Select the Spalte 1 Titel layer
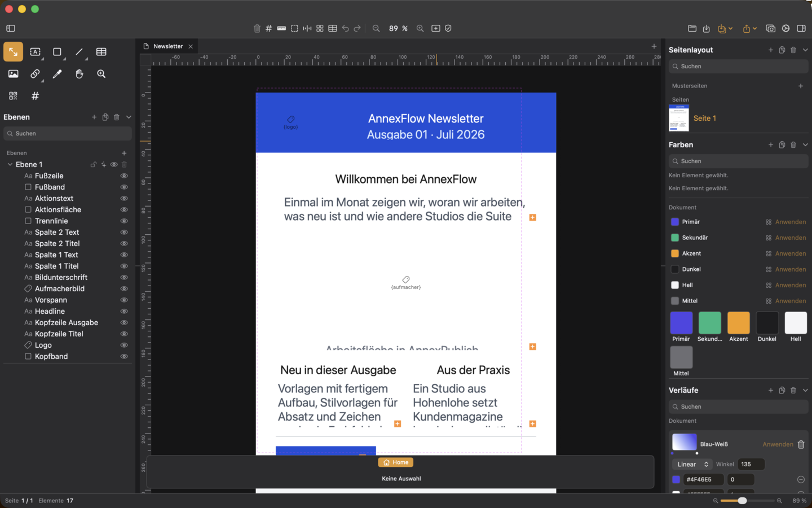The height and width of the screenshot is (508, 812). pyautogui.click(x=68, y=266)
